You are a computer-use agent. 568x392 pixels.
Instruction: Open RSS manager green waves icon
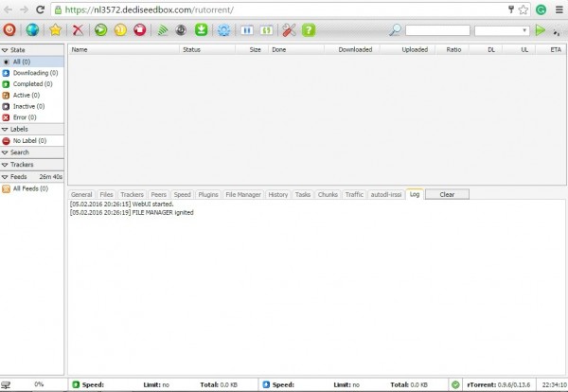coord(163,30)
